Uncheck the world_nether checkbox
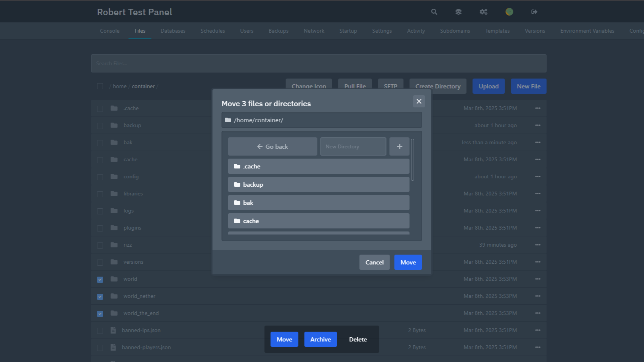 pyautogui.click(x=100, y=296)
